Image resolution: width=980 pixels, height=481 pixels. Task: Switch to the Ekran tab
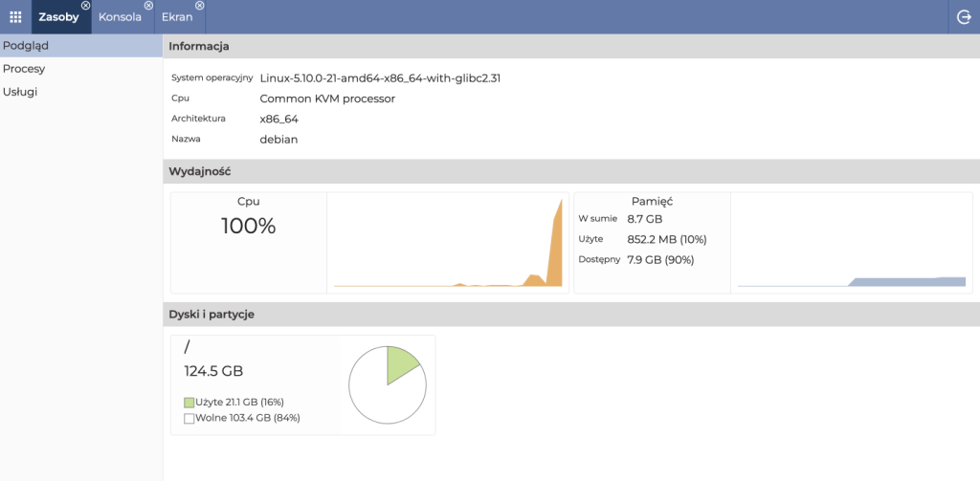click(176, 17)
